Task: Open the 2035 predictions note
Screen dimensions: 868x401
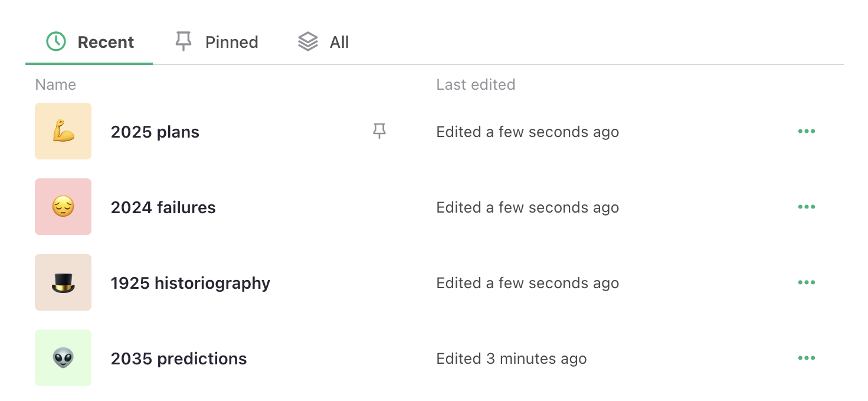Action: [179, 358]
